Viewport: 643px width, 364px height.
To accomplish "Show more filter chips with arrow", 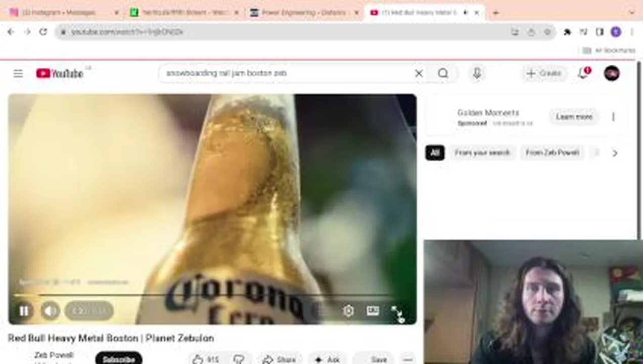I will click(x=615, y=153).
